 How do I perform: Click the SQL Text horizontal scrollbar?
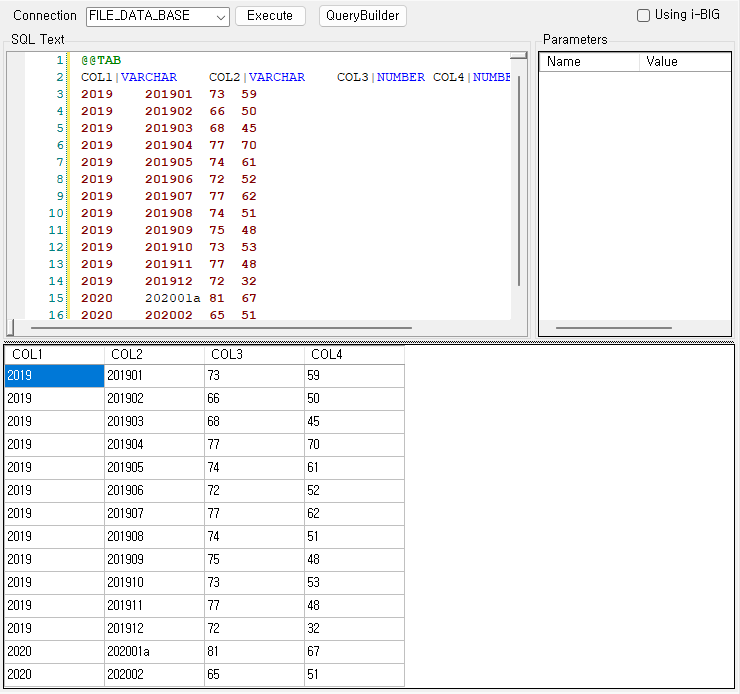[x=220, y=327]
